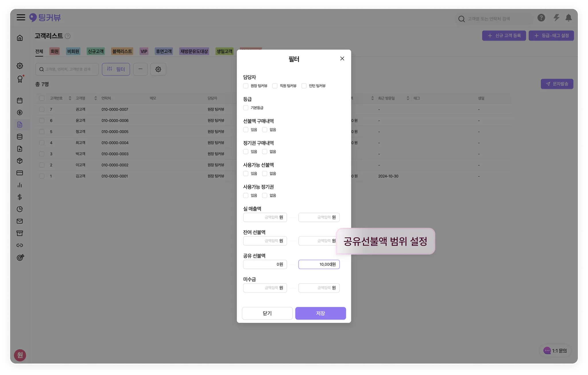Open the pie chart sidebar icon

(x=20, y=209)
